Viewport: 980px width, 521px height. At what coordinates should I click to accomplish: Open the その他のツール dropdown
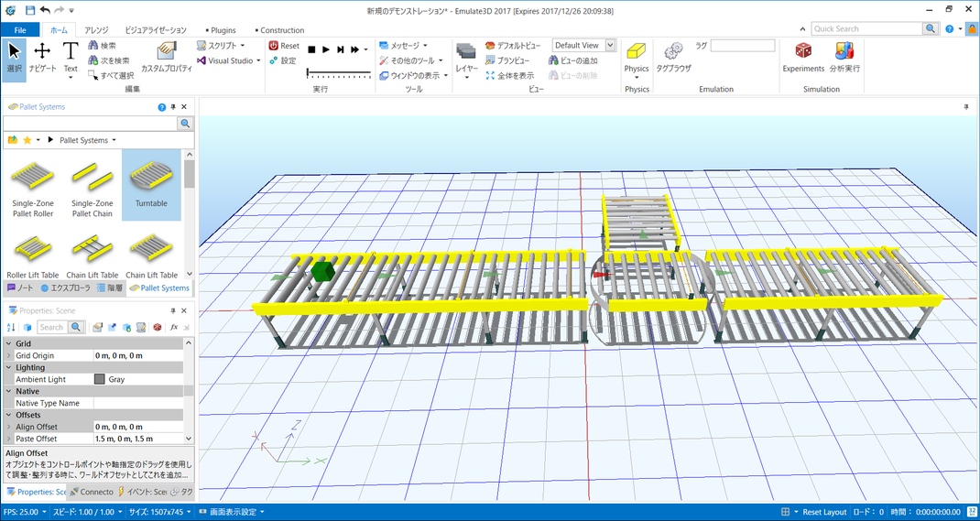411,60
